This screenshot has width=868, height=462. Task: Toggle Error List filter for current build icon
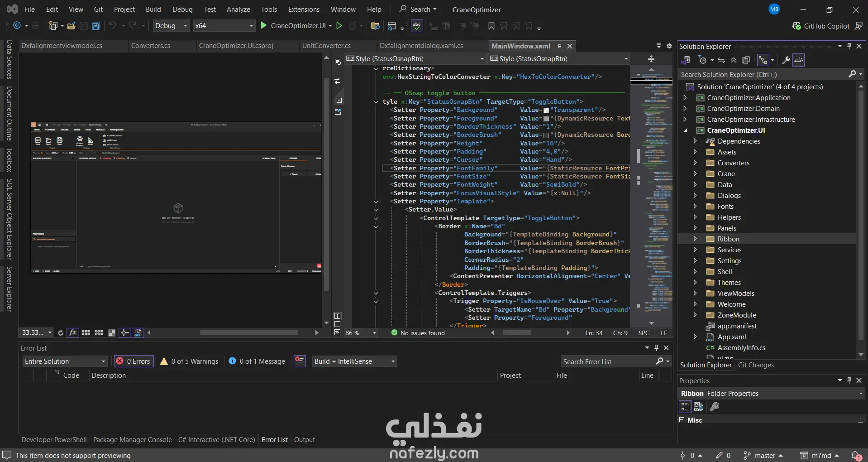300,361
